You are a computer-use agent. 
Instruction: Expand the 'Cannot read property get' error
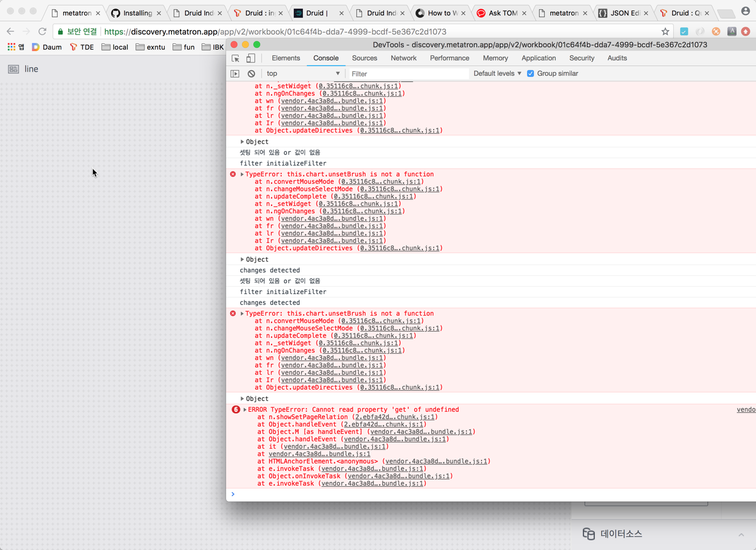245,410
